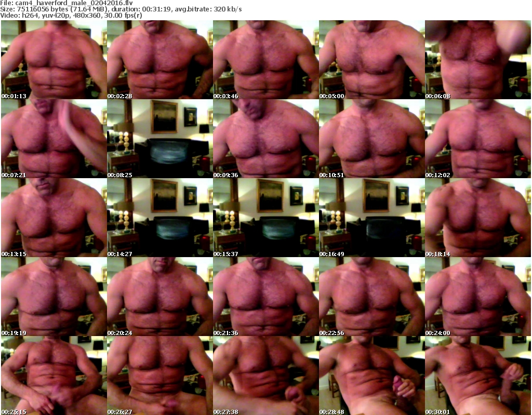
Task: Select the file name line cam4_haverford_male_02042016.flv
Action: coord(66,3)
